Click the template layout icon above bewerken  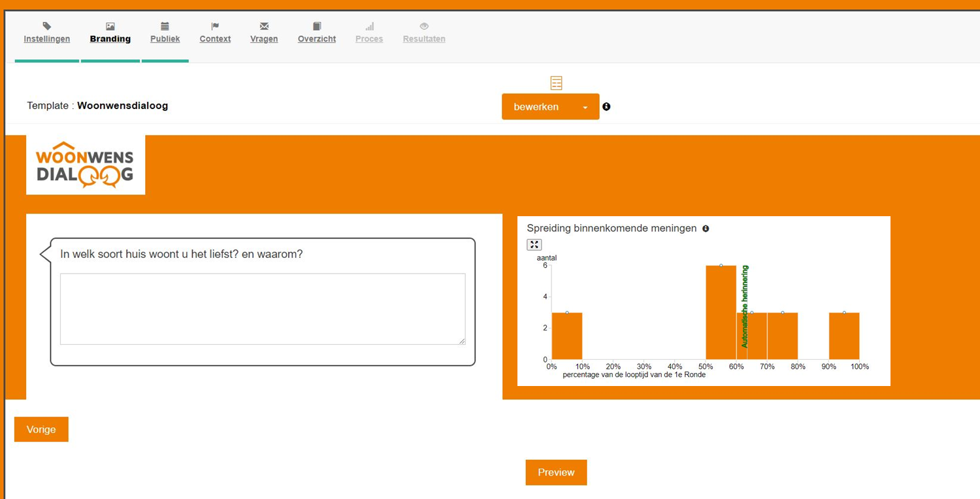click(556, 83)
